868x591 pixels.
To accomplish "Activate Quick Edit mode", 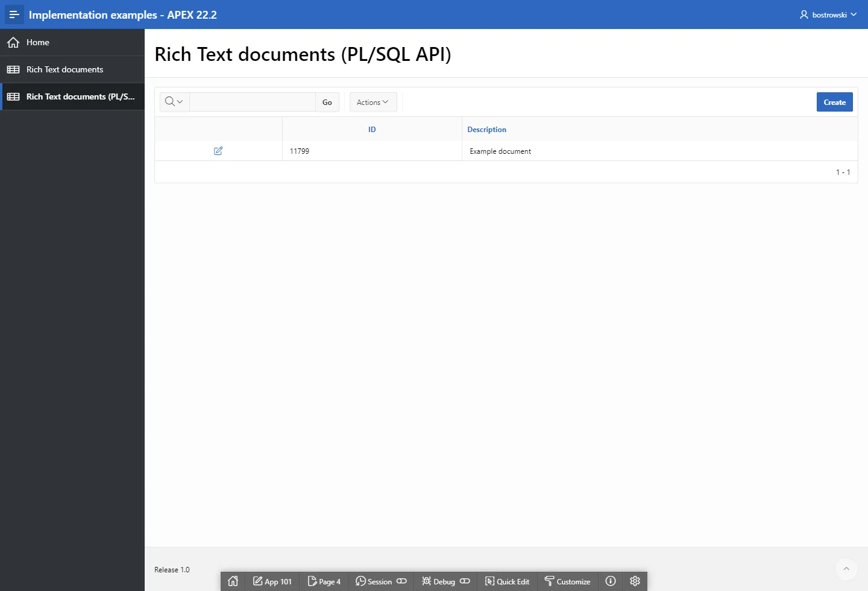I will [508, 581].
